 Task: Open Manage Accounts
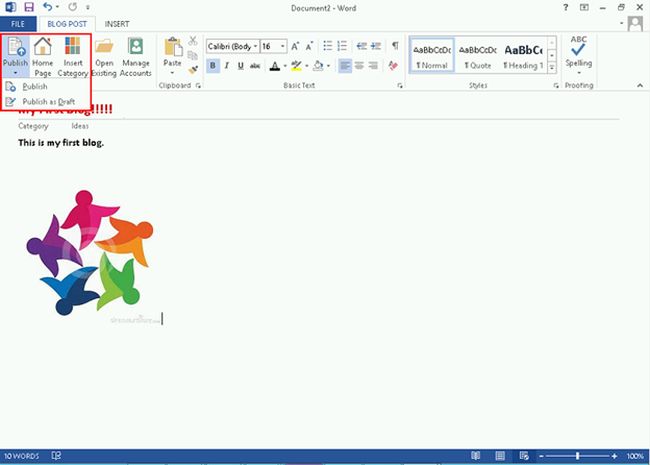136,56
